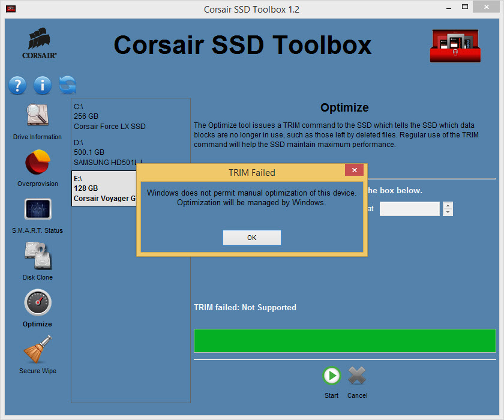The image size is (504, 420).
Task: Click the Optimize sidebar label
Action: [37, 324]
